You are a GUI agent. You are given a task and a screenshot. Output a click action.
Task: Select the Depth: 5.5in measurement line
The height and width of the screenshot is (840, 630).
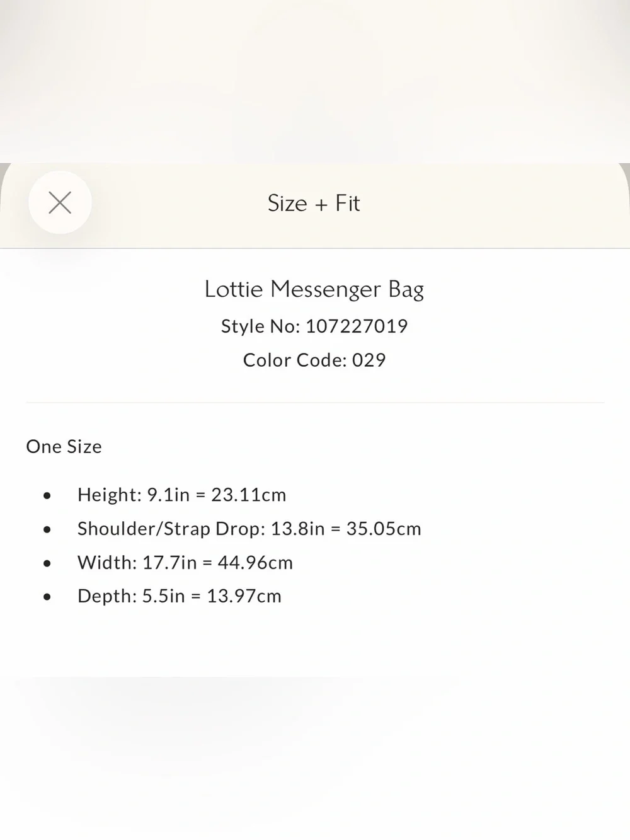[180, 595]
